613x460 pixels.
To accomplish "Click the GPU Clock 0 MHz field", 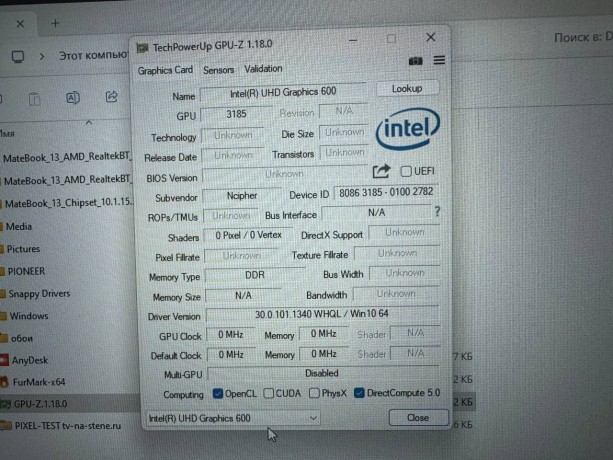I will pos(231,335).
